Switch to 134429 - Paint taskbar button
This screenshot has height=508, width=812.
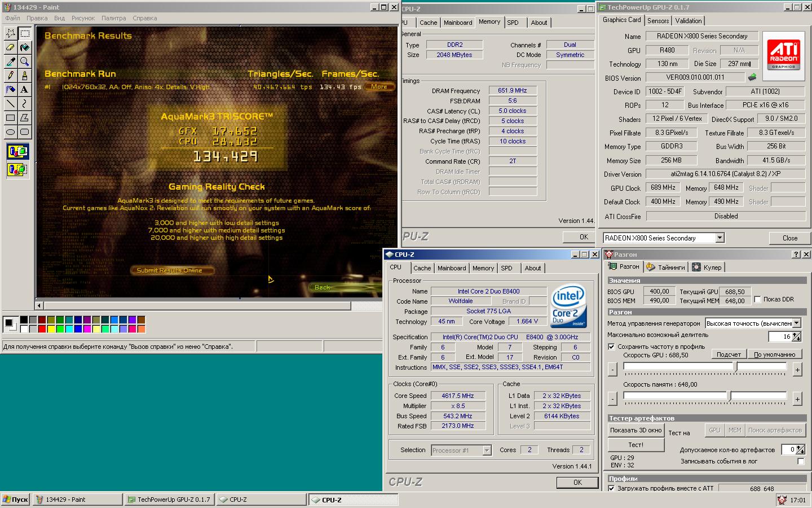78,500
